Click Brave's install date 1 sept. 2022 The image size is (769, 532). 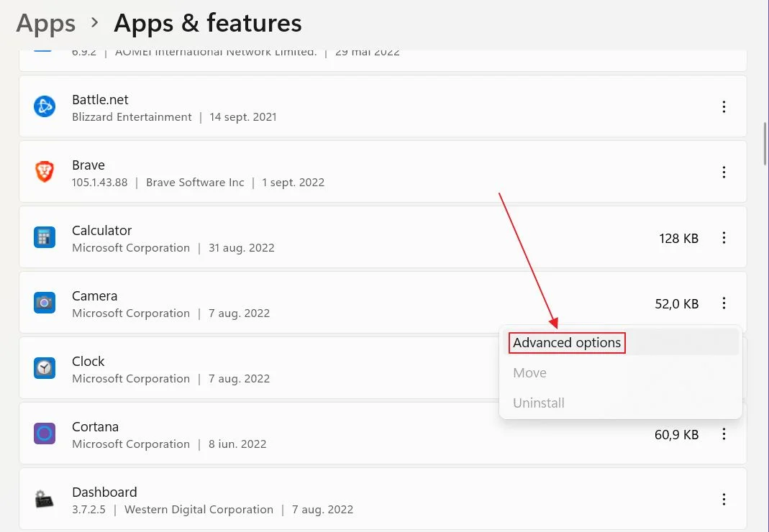click(x=294, y=183)
